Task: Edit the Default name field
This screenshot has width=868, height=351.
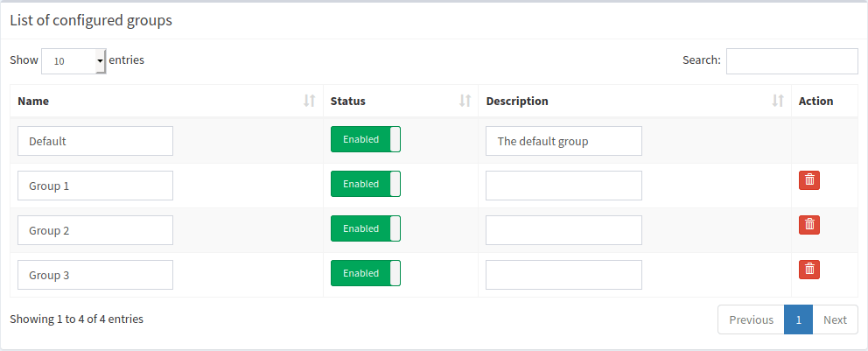Action: 95,141
